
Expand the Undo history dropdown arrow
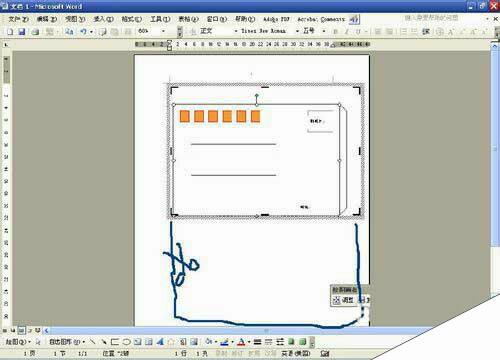[91, 32]
